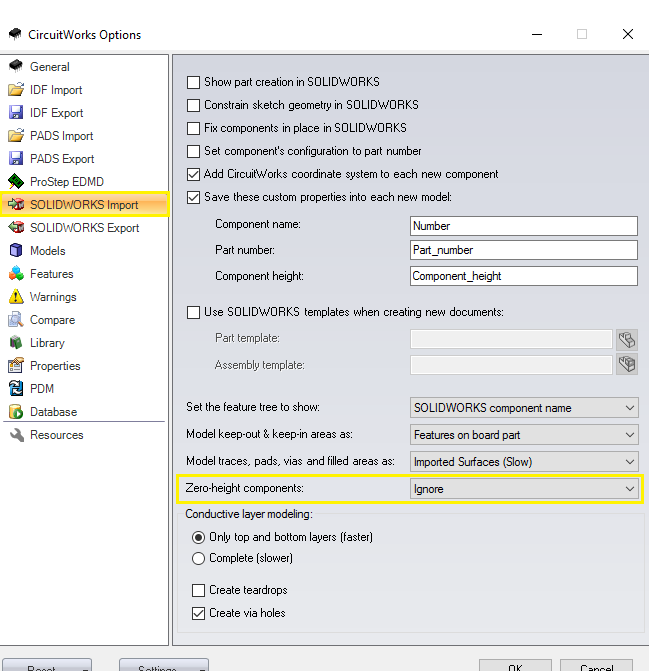Open the feature tree display dropdown

pos(524,408)
